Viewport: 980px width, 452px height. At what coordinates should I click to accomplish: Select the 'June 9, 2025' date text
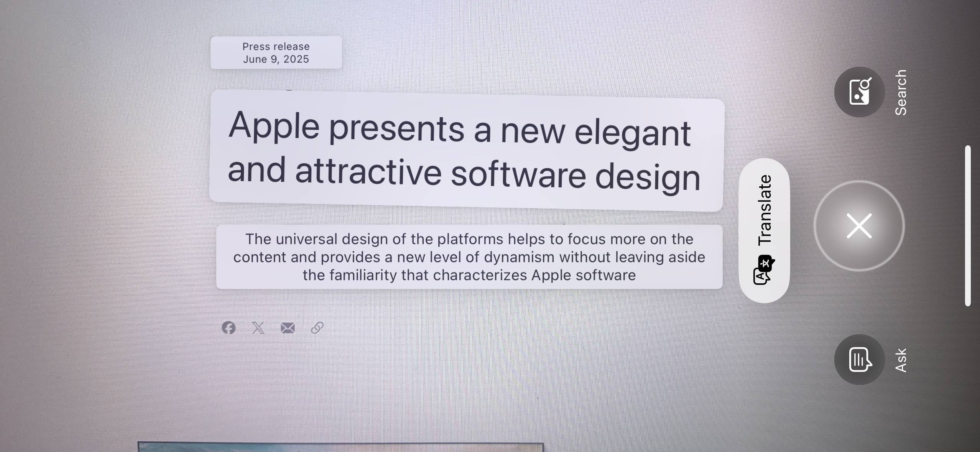coord(276,59)
